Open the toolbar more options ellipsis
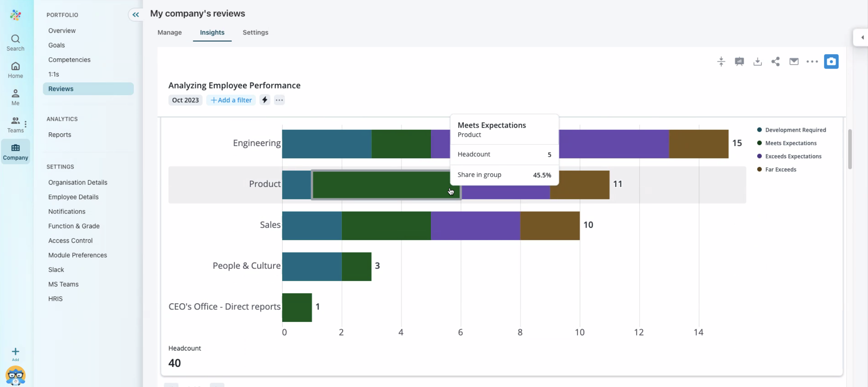Screen dimensions: 868x387 812,61
